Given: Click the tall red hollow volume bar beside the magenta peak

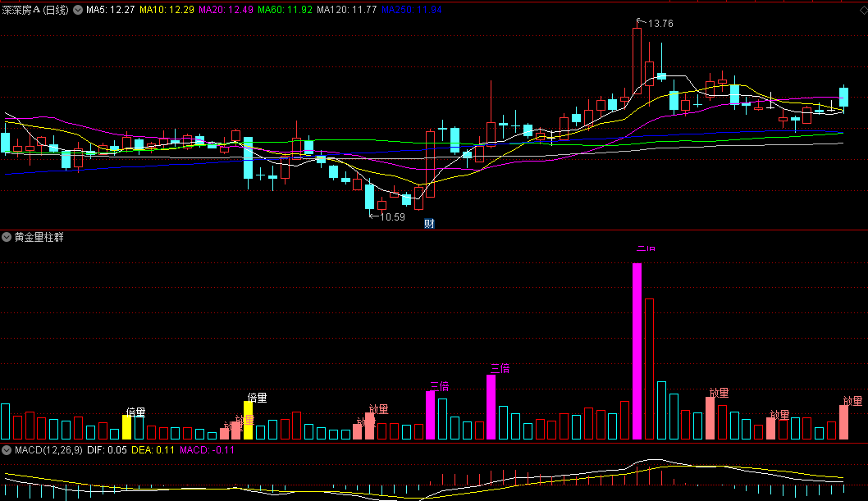Looking at the screenshot, I should click(649, 369).
